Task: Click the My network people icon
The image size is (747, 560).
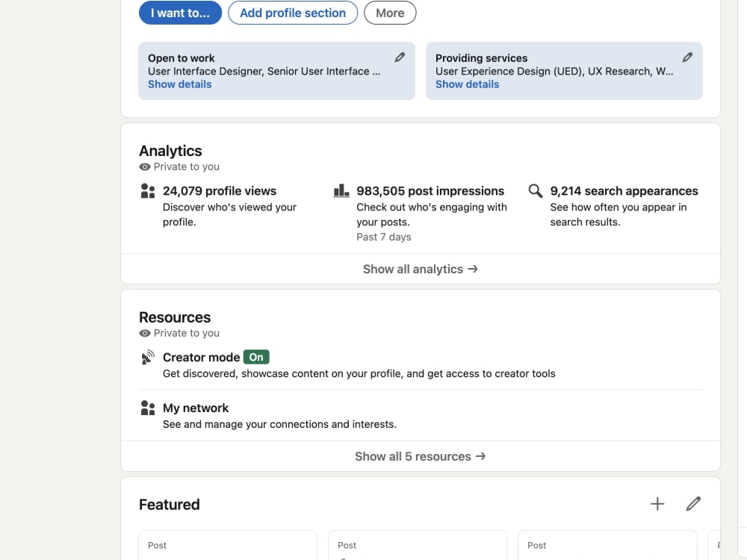Action: pos(148,408)
